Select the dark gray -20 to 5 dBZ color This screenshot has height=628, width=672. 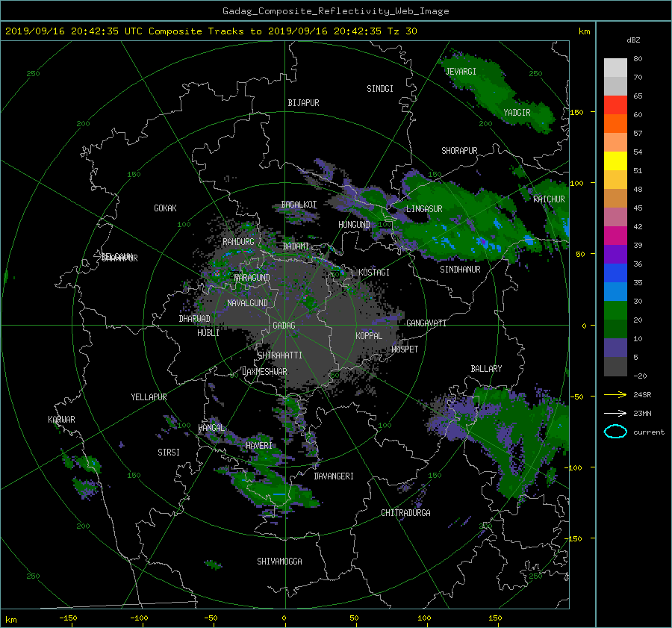[x=615, y=366]
